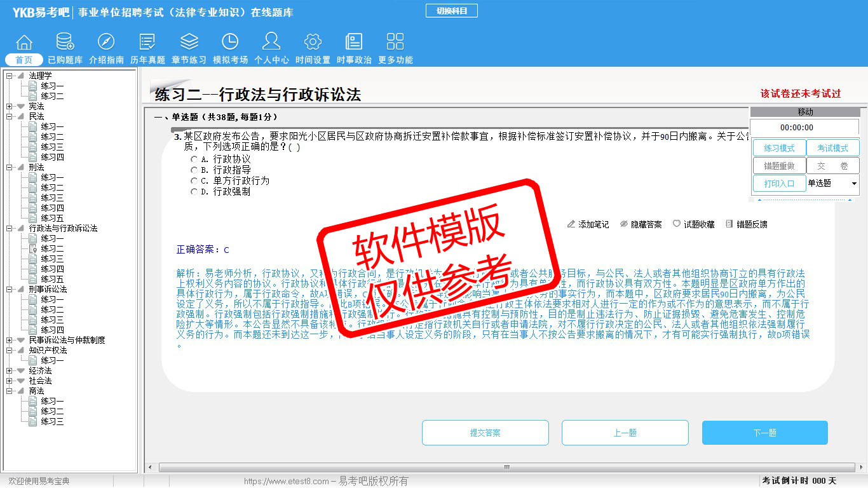
Task: Click the 介绍指南 compass icon
Action: 106,43
